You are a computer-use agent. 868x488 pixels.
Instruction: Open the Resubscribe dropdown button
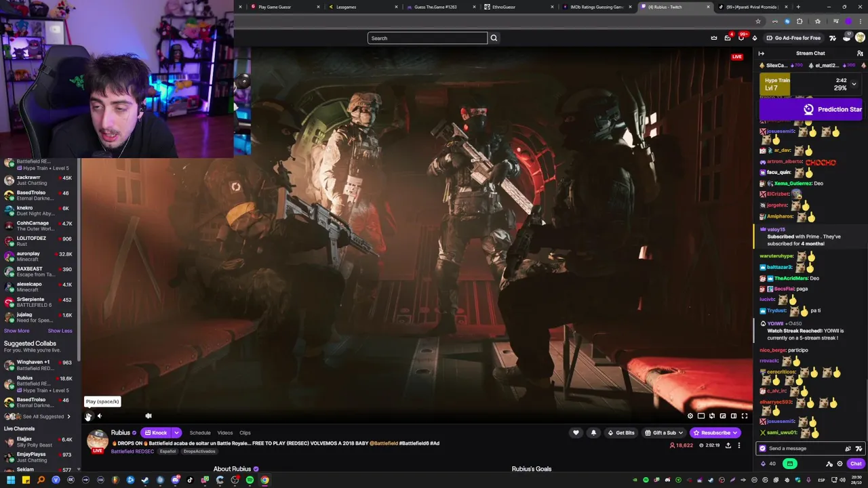click(x=715, y=432)
